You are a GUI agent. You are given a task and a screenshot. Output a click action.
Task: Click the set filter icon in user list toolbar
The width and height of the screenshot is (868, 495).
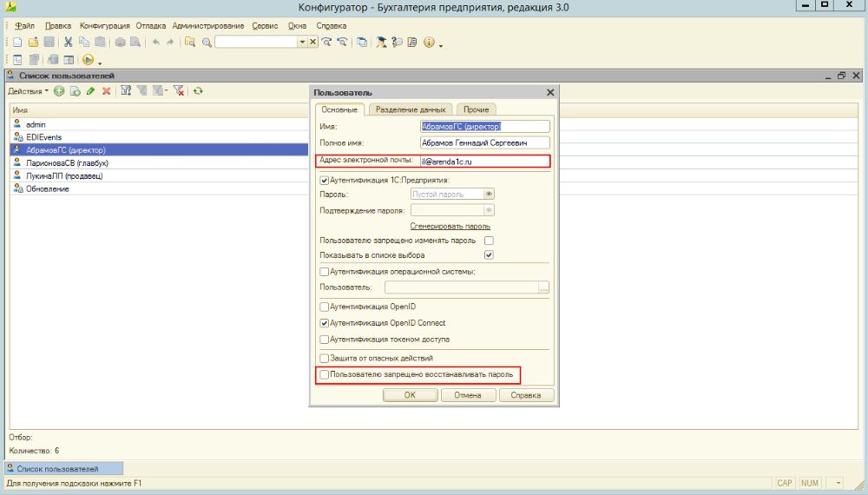126,91
